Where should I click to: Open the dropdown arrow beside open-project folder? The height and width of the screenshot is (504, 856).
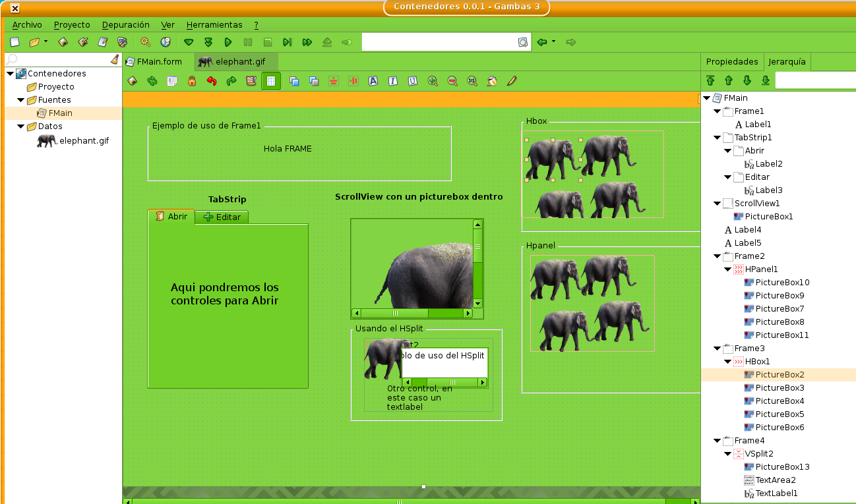(46, 42)
